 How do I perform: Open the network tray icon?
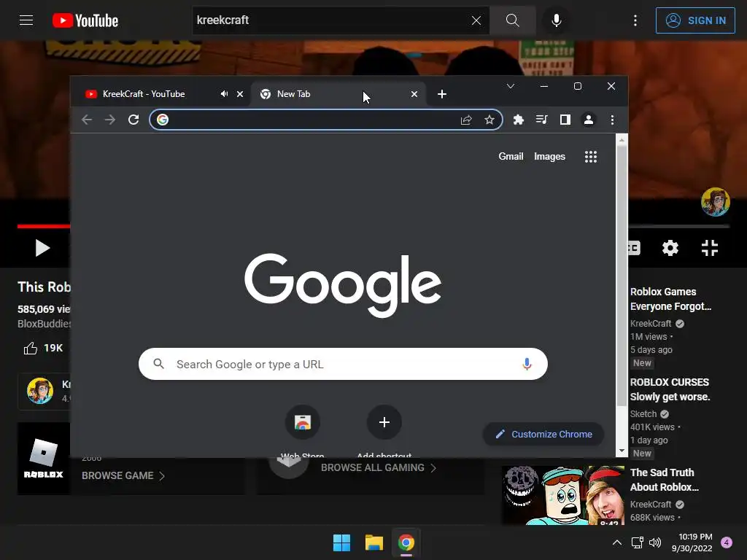tap(637, 542)
